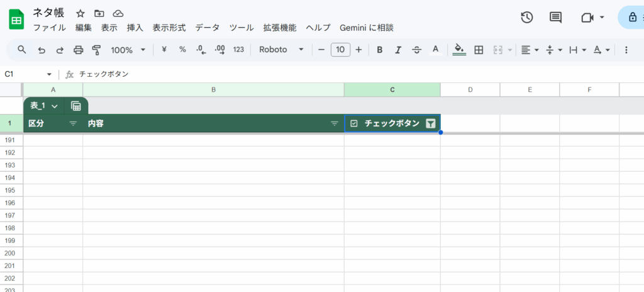Click the borders grid icon
Screen dimensions: 644x292
(x=479, y=50)
